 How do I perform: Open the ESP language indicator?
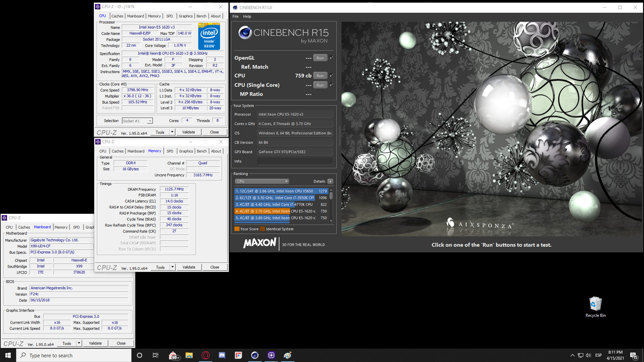coord(598,355)
